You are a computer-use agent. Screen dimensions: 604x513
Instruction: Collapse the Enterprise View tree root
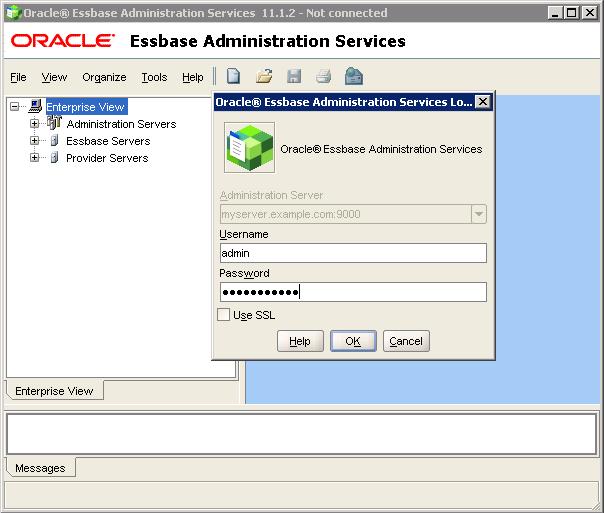(x=15, y=106)
